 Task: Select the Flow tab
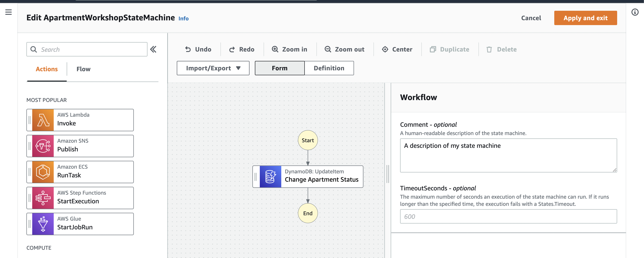pyautogui.click(x=83, y=69)
